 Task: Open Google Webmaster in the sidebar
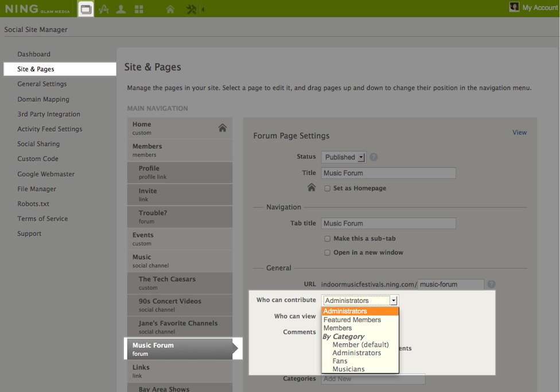46,174
